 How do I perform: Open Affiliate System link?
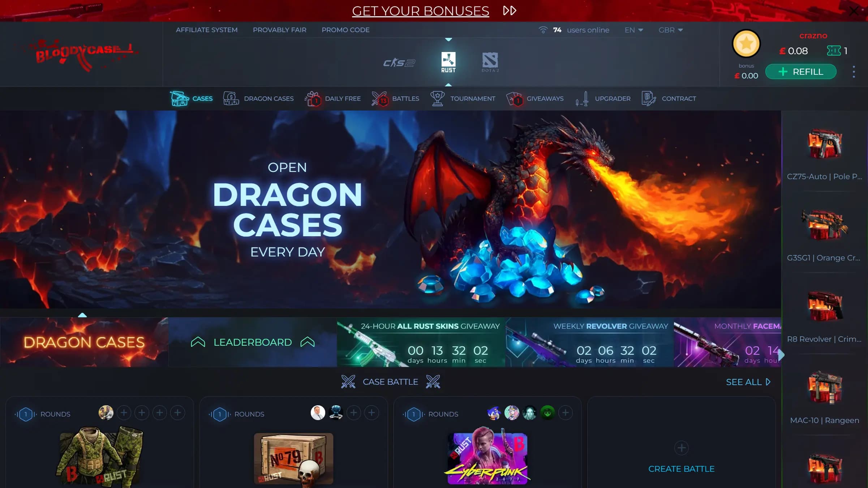coord(207,30)
